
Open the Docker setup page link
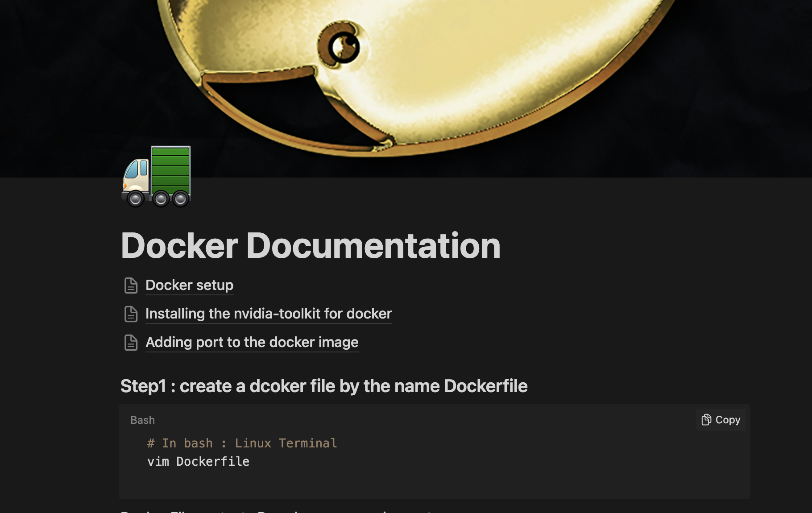tap(189, 285)
